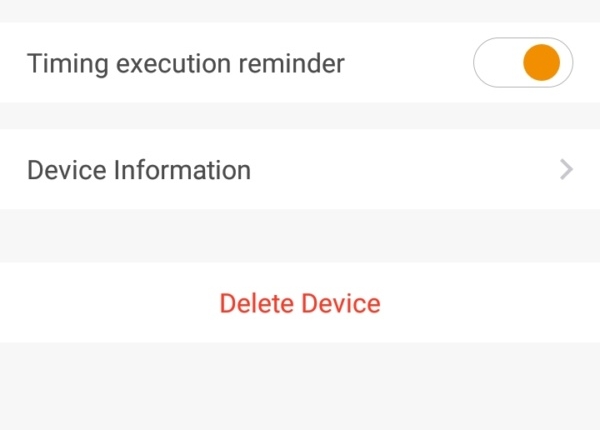Turn off the orange reminder toggle
The height and width of the screenshot is (430, 600).
point(523,64)
